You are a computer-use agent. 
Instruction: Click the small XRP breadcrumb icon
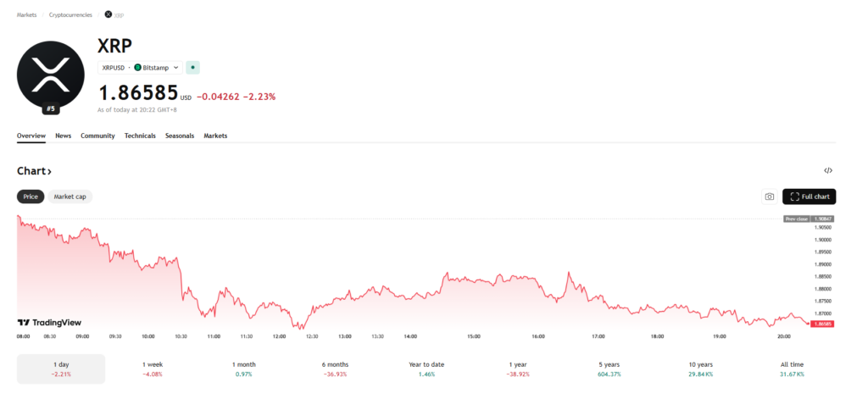[x=108, y=14]
